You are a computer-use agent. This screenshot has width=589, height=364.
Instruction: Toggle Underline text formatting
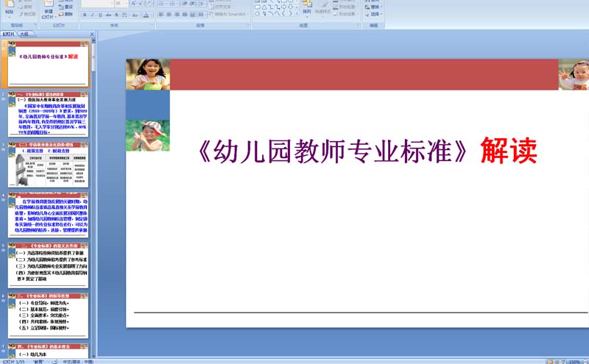[x=101, y=15]
